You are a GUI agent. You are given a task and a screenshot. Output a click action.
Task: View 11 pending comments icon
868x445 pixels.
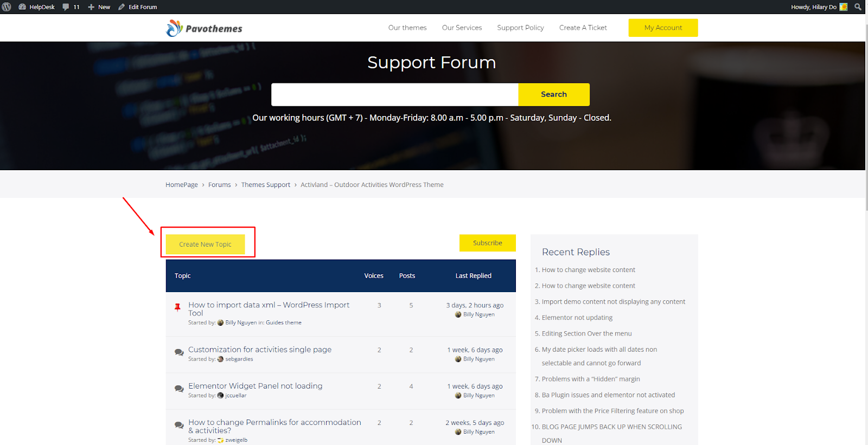coord(71,7)
